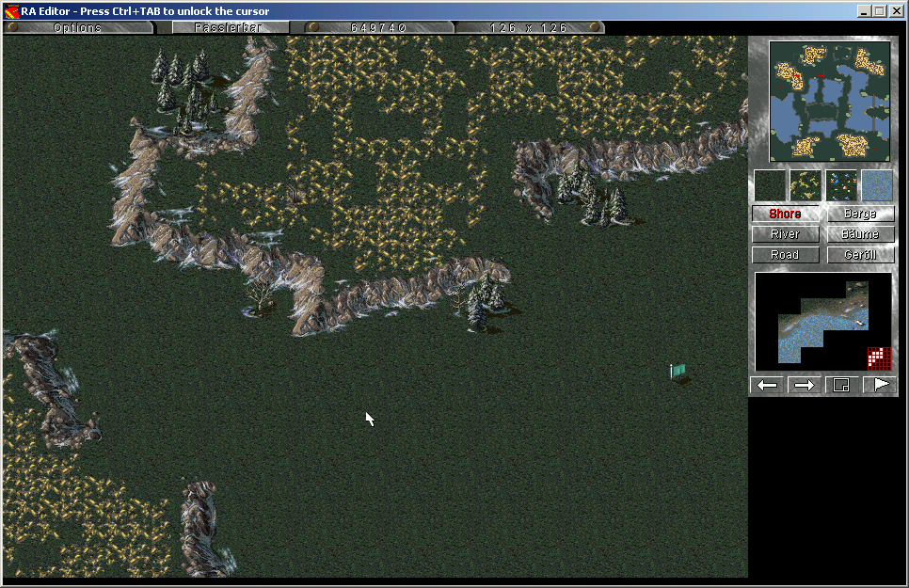This screenshot has height=588, width=909.
Task: Click the green flag on the map
Action: (678, 372)
